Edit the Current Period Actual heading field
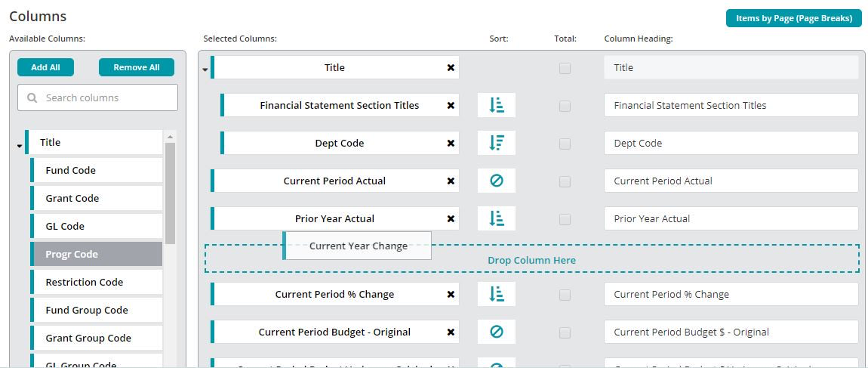Screen dimensions: 868x368 pos(731,181)
